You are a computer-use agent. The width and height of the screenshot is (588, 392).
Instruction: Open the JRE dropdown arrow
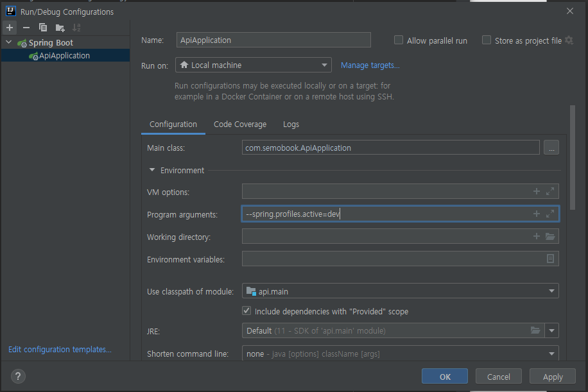point(551,330)
